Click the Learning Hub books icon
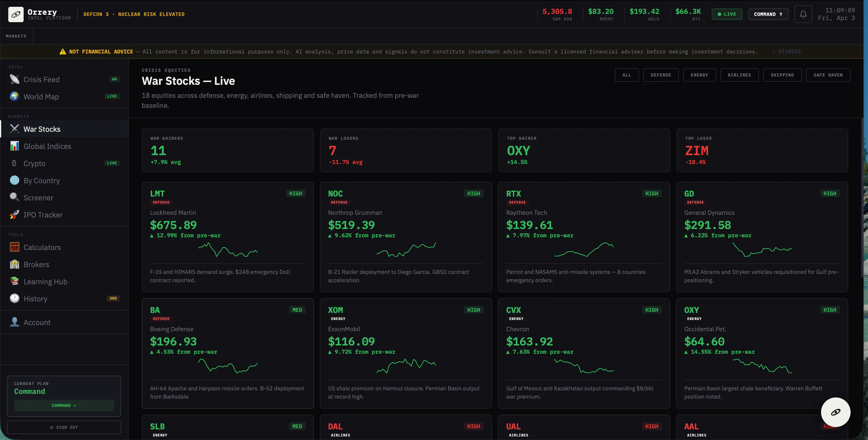 [14, 282]
